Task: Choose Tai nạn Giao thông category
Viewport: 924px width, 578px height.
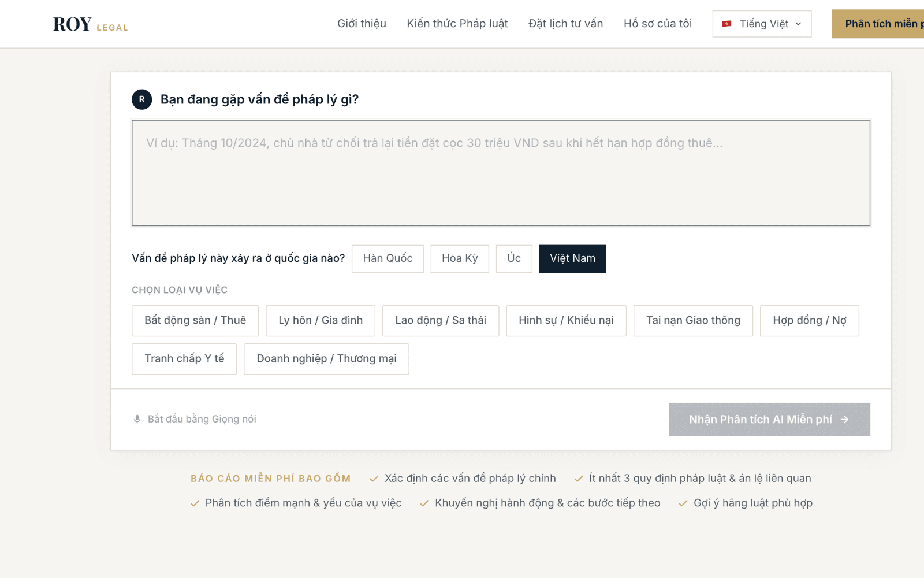Action: (693, 321)
